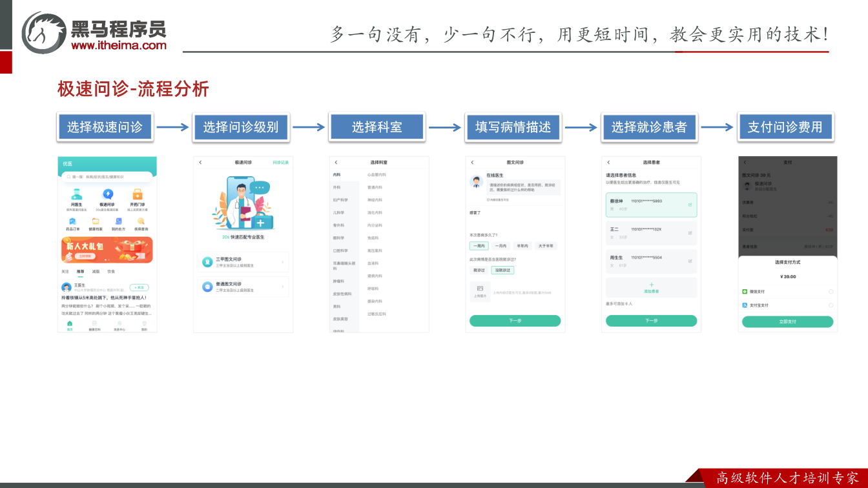Select the 没就诊过 option
The width and height of the screenshot is (868, 488).
502,270
